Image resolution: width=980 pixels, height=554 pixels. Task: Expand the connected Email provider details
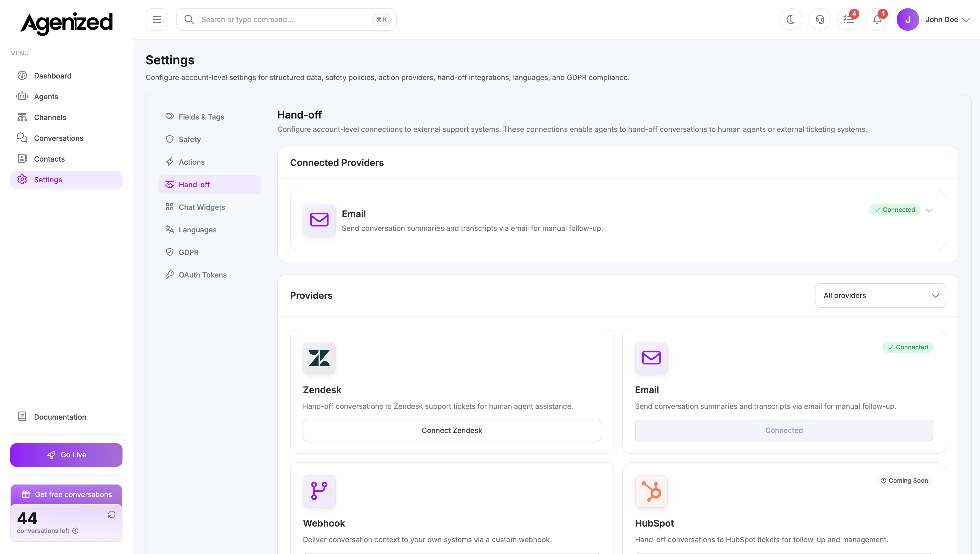(x=929, y=210)
